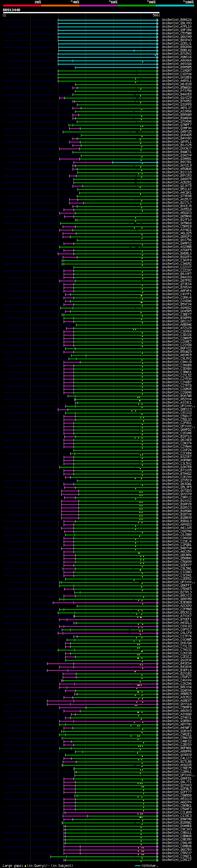This screenshot has height=868, width=197.
Task: Click the red 20% identity legend segment
Action: pos(22,6)
